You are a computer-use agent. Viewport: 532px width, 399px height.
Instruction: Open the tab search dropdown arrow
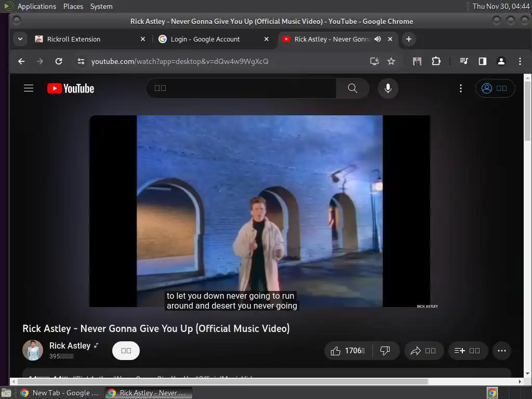pyautogui.click(x=20, y=39)
